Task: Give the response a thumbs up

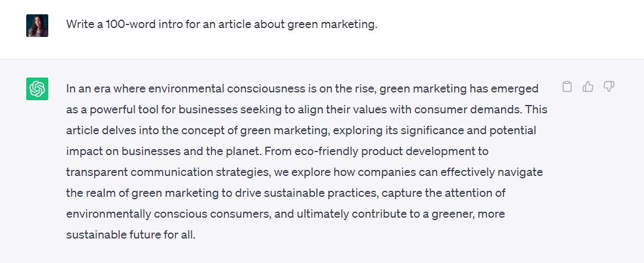Action: (x=588, y=87)
